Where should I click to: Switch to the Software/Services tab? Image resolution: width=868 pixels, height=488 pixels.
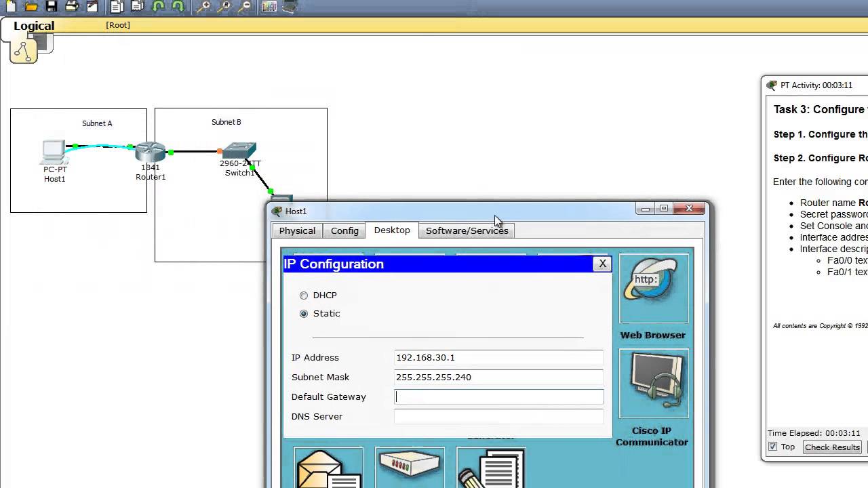click(467, 230)
